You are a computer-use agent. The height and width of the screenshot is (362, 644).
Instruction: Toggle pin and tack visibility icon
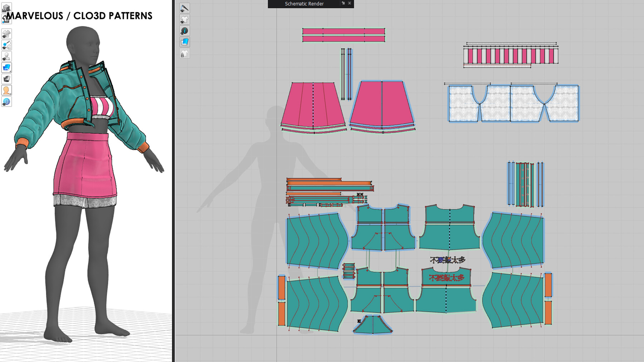click(6, 45)
